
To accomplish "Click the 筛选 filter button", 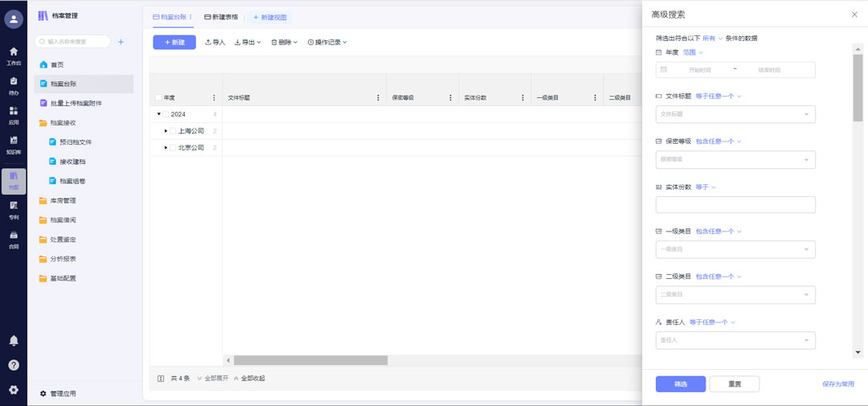I will pos(680,384).
